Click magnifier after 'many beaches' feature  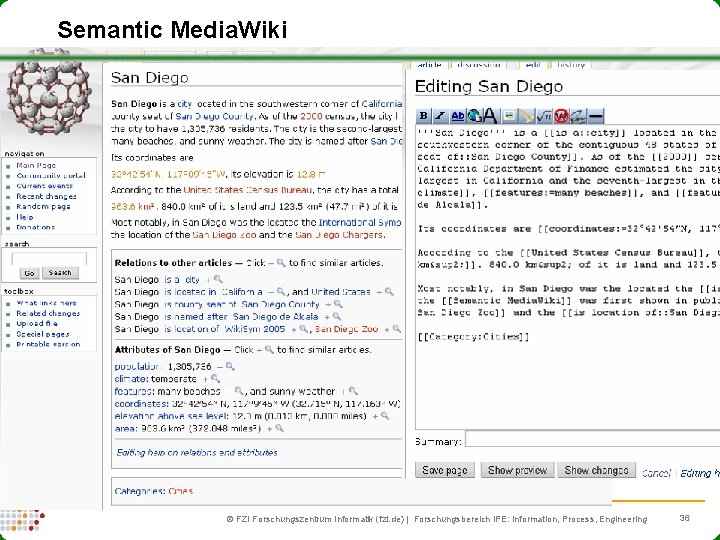pyautogui.click(x=239, y=391)
